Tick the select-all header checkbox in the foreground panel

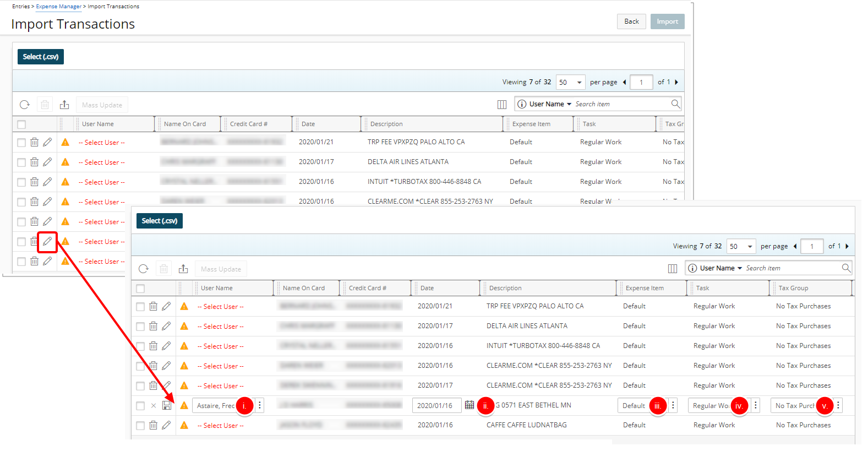(140, 289)
